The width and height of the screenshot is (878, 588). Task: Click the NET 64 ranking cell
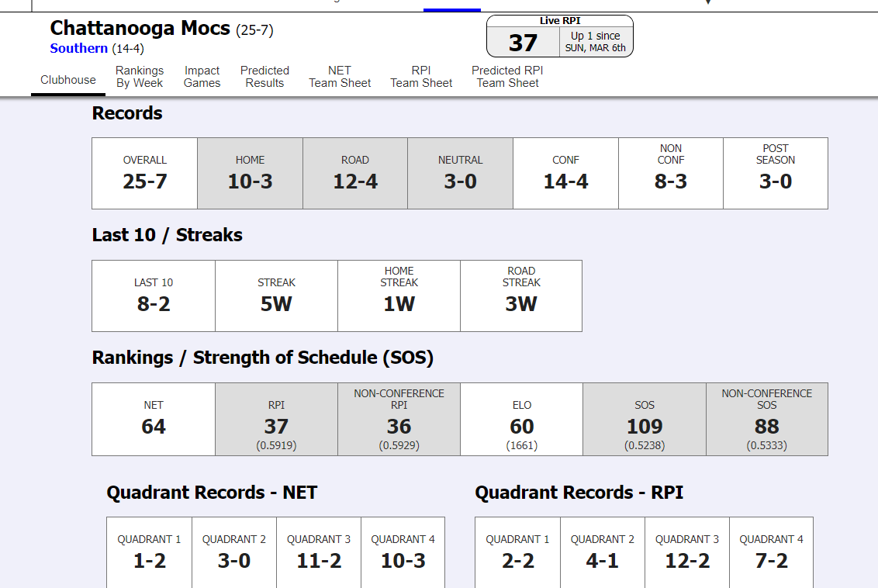154,419
